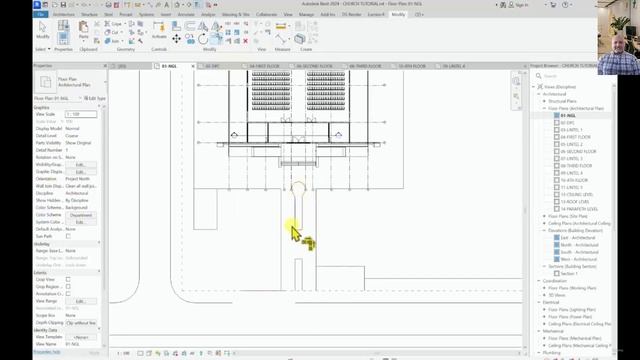
Task: Expand the Structural Plans tree node
Action: pyautogui.click(x=544, y=101)
